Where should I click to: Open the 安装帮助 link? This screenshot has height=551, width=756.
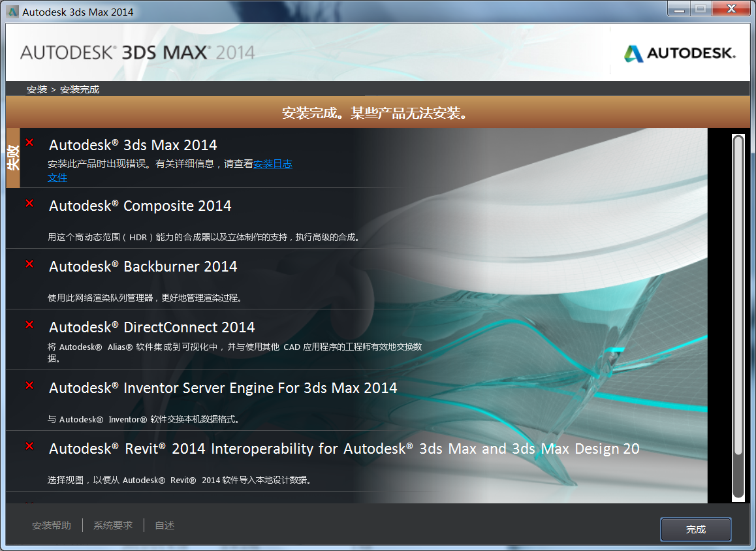click(52, 526)
